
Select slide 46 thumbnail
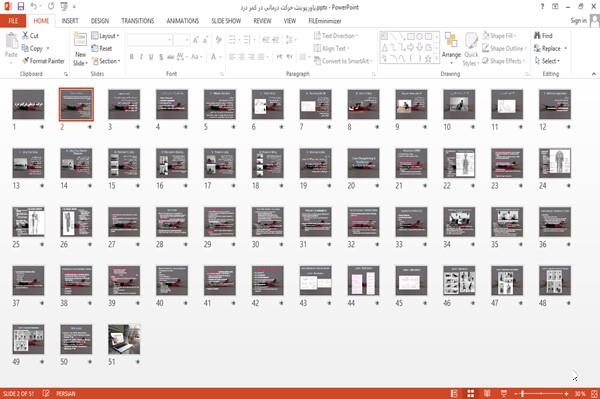[459, 280]
